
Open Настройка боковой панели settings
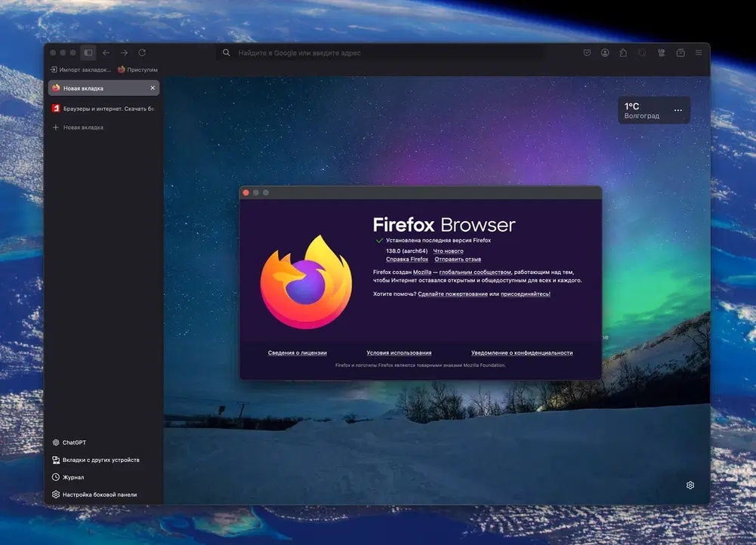[94, 494]
